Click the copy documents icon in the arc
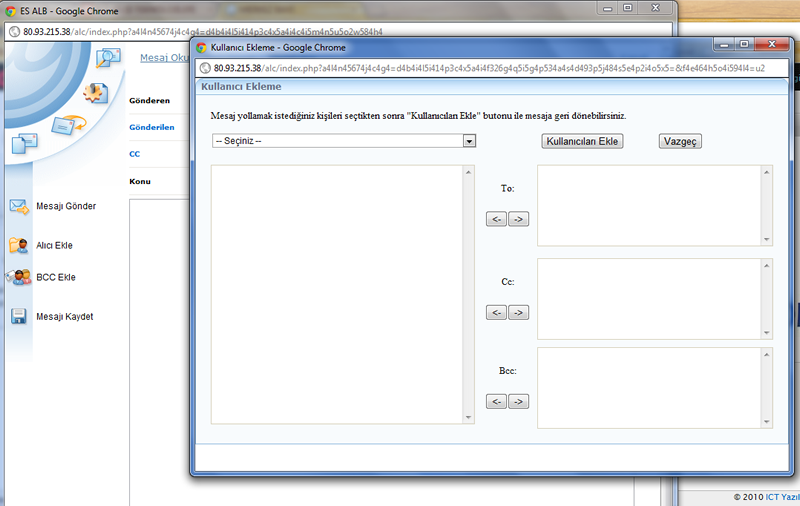 click(x=25, y=143)
